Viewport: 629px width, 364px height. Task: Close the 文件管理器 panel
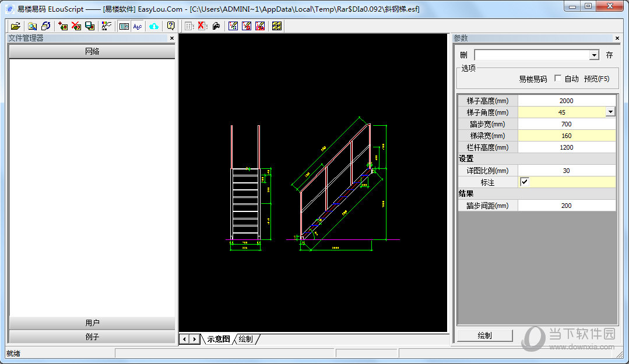(x=172, y=38)
